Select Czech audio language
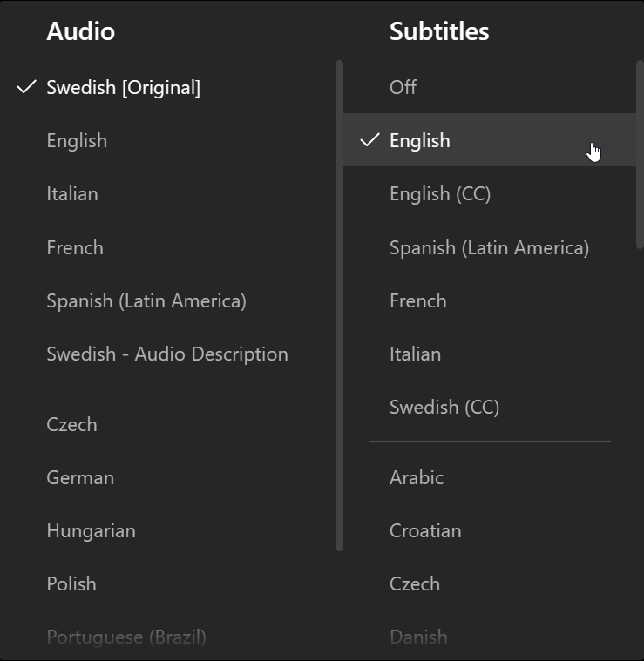This screenshot has height=661, width=644. 71,425
